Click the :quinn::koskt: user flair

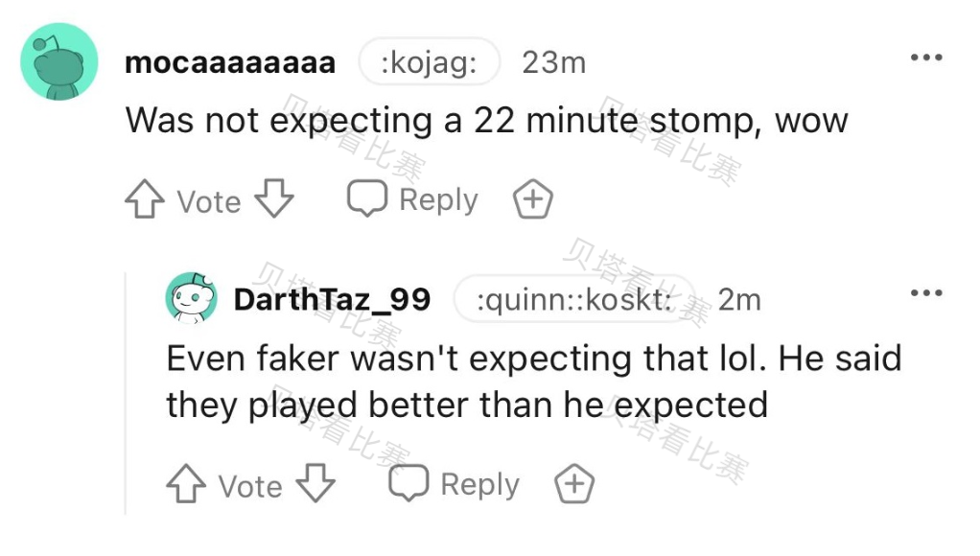click(573, 300)
